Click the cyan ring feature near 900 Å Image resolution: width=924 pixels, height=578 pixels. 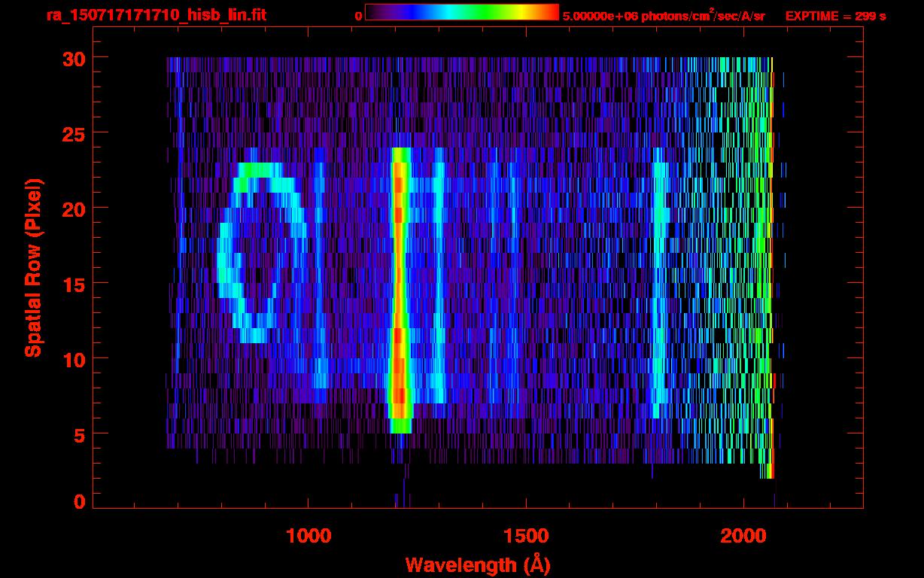(x=261, y=252)
